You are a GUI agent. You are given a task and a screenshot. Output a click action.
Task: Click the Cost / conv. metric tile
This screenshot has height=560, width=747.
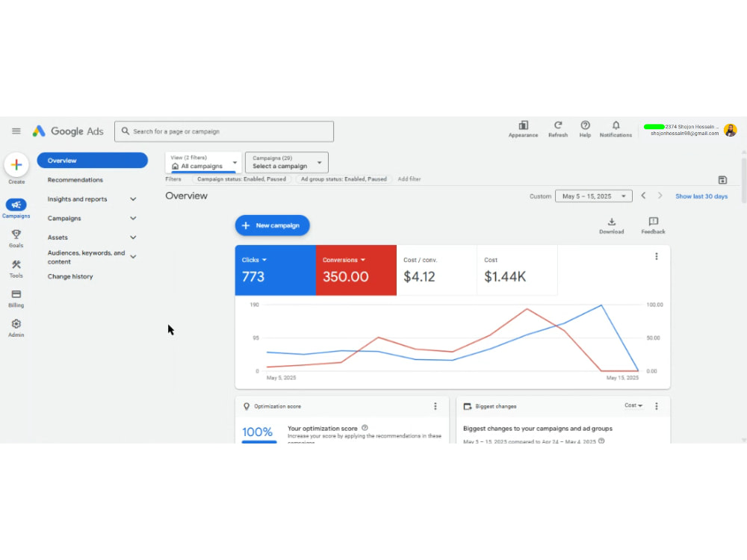[x=436, y=270]
